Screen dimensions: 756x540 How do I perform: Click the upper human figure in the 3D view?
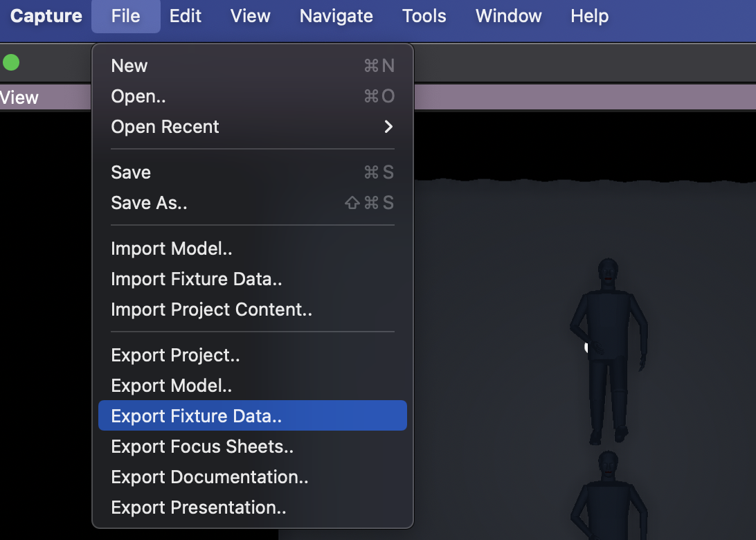[x=609, y=350]
